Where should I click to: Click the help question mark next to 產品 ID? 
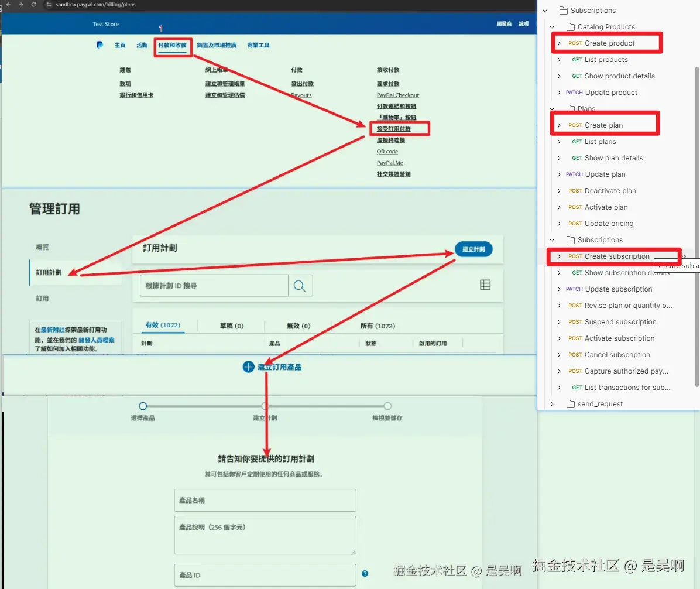365,573
